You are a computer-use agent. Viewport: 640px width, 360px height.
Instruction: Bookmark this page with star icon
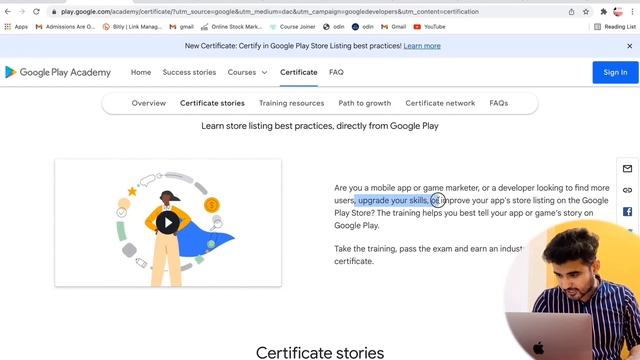[586, 12]
